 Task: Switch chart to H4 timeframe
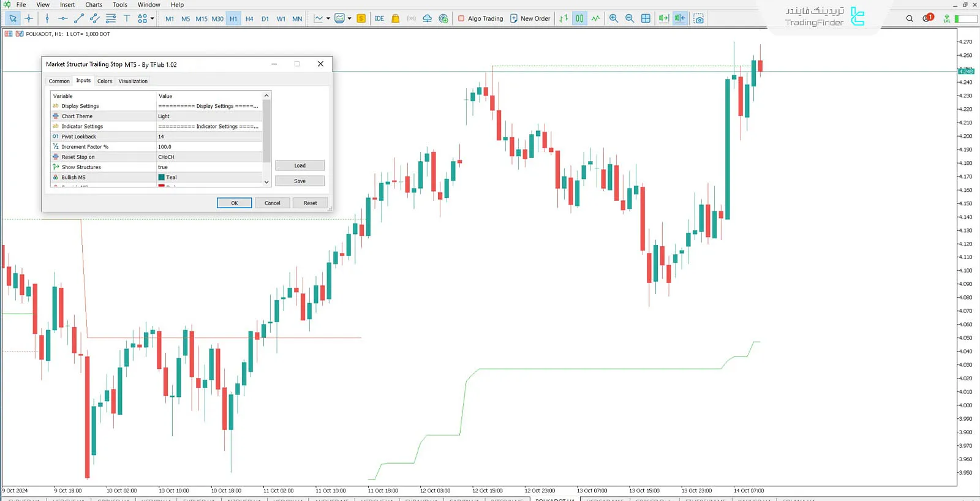coord(249,18)
